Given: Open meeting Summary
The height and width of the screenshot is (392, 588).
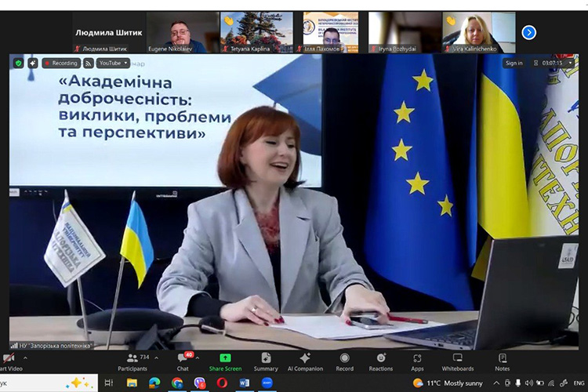Looking at the screenshot, I should pyautogui.click(x=266, y=361).
